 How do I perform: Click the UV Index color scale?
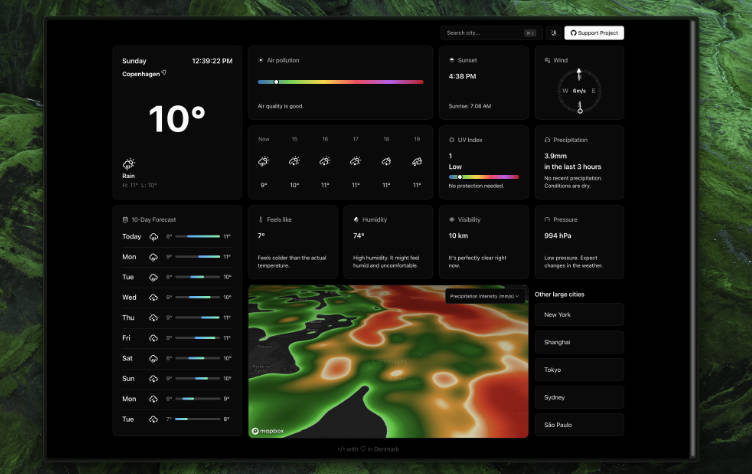483,177
